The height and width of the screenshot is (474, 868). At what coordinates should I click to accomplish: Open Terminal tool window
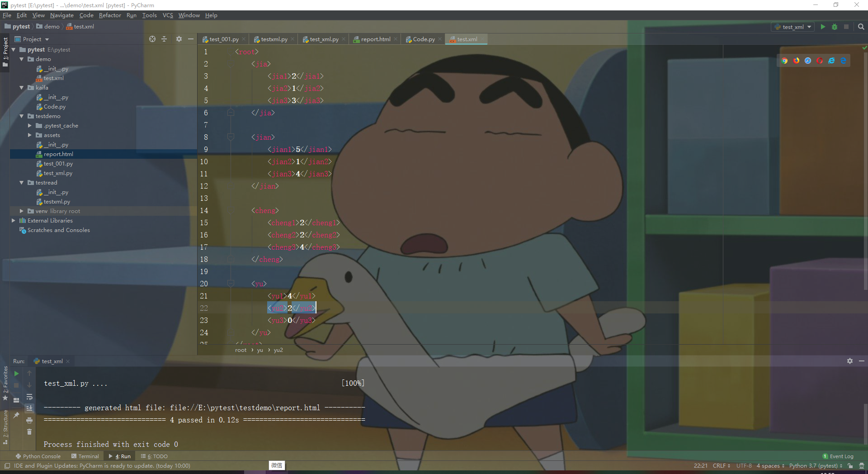85,456
